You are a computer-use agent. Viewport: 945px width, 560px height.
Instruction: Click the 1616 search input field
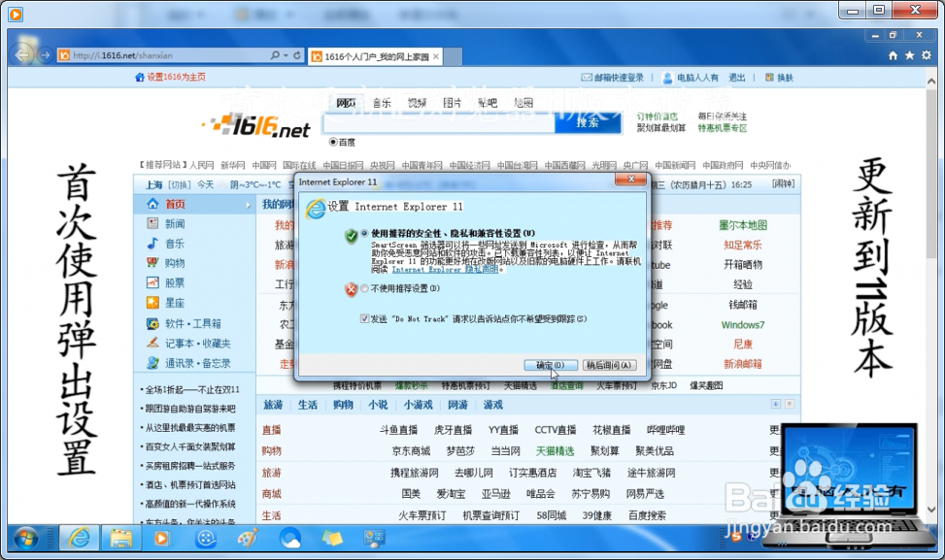coord(439,122)
